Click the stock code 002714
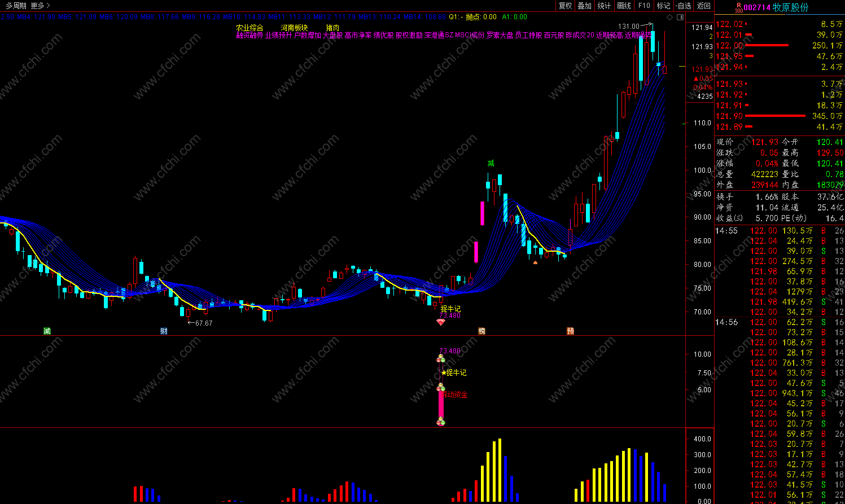This screenshot has height=504, width=845. coord(757,7)
